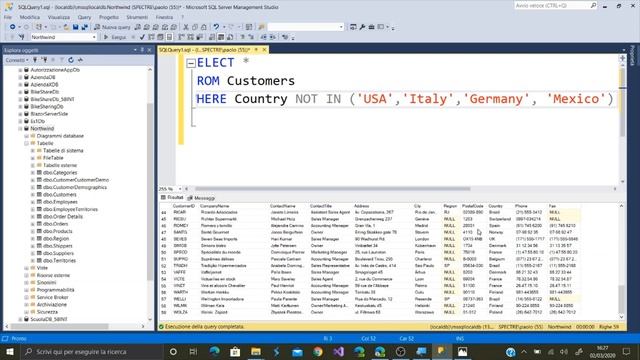
Task: Select the Programmabilità folder
Action: pyautogui.click(x=56, y=290)
